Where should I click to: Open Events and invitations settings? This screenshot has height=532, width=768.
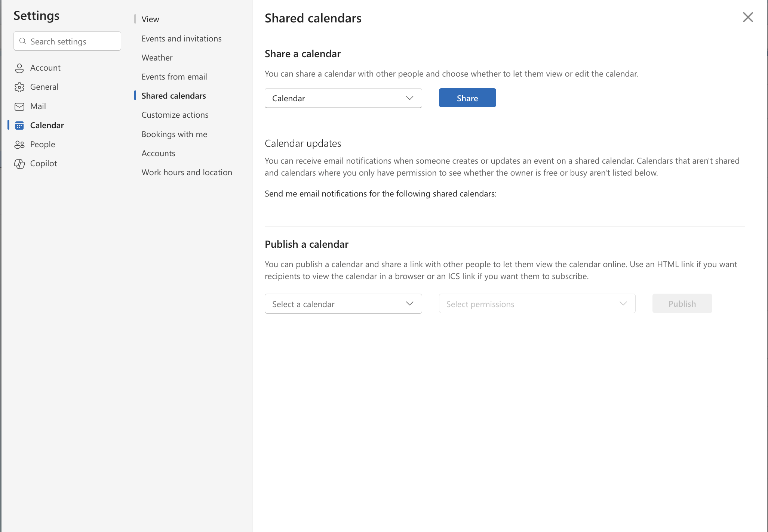click(x=181, y=38)
